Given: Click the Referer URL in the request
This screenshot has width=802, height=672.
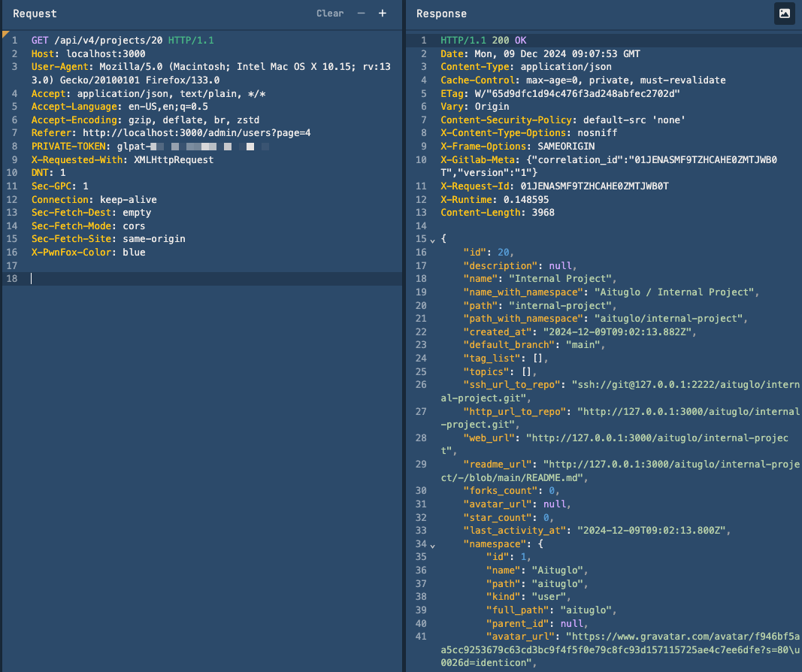Looking at the screenshot, I should pos(196,133).
